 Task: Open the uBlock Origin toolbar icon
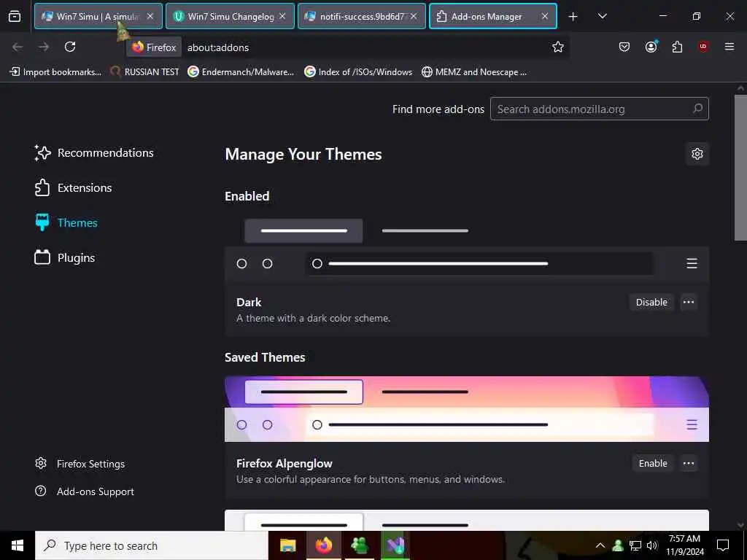click(703, 47)
